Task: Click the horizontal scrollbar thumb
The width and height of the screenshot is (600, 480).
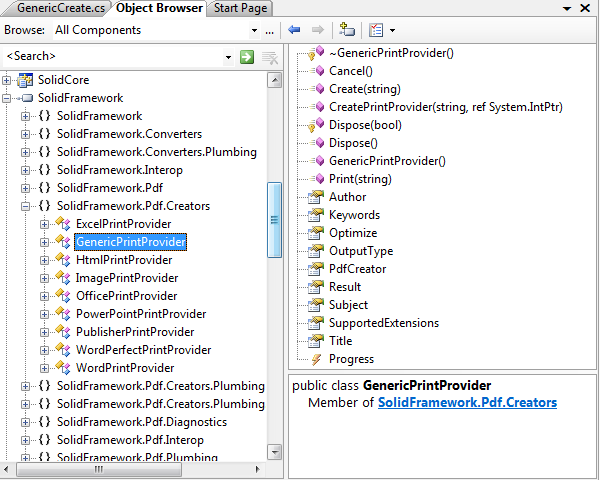Action: click(x=99, y=469)
